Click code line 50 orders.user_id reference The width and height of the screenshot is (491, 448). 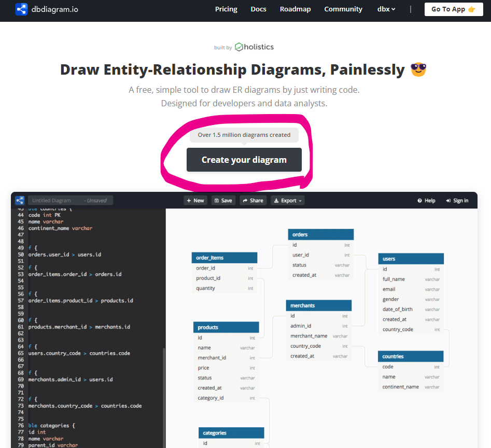click(64, 255)
